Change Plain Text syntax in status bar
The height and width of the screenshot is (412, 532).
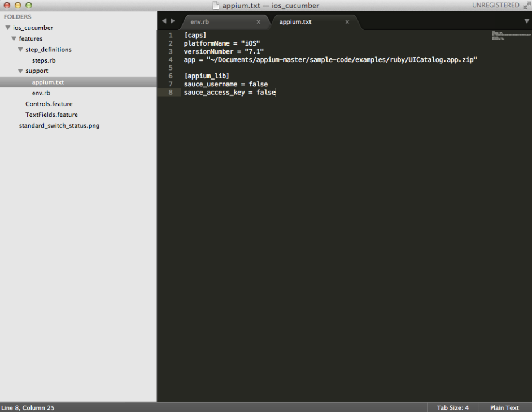point(504,407)
